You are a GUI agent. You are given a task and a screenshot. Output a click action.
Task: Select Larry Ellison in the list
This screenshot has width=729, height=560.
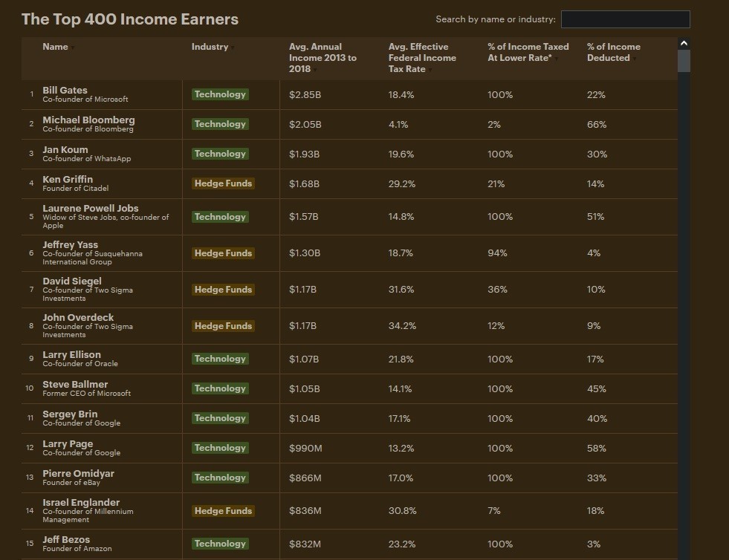[71, 354]
